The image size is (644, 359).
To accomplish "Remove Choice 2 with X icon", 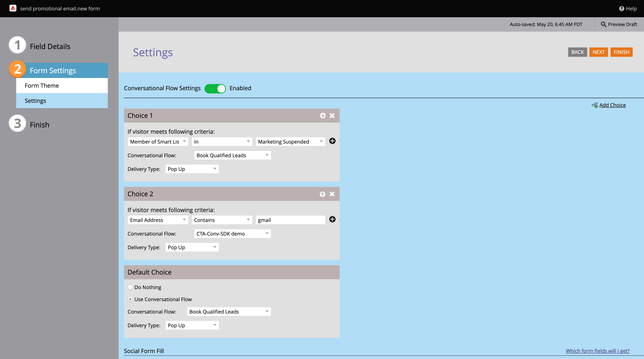I will click(332, 194).
